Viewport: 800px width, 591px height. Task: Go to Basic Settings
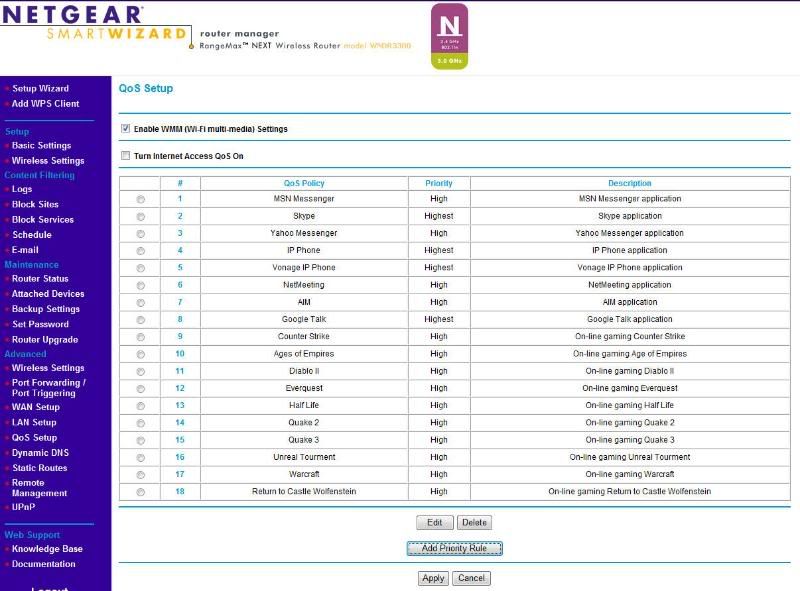41,145
